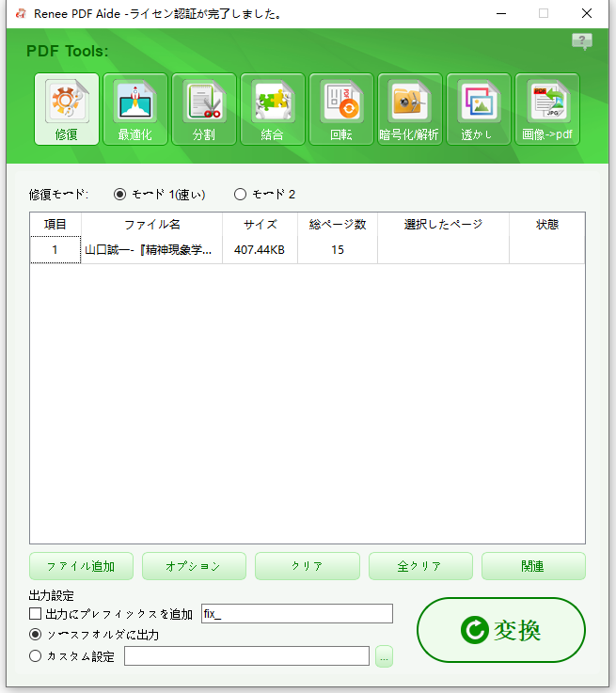
Task: Click the help question mark icon
Action: click(x=582, y=41)
